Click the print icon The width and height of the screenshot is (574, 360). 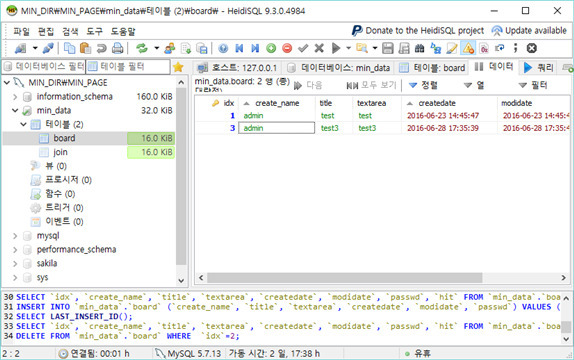click(118, 48)
